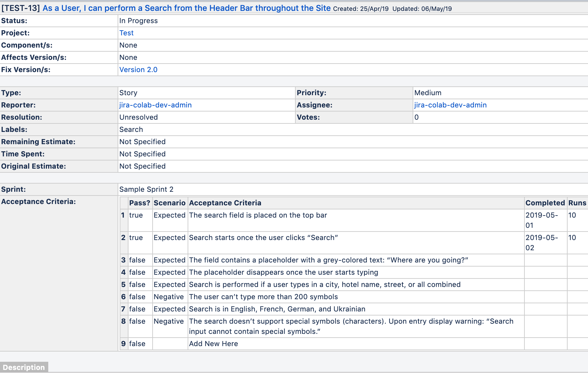Click the Description section heading
This screenshot has width=588, height=374.
(24, 367)
